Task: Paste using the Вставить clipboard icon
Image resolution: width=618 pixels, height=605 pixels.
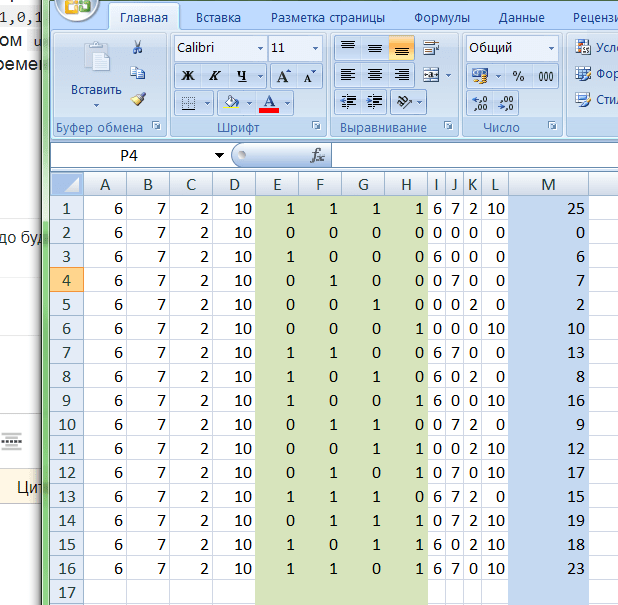Action: pyautogui.click(x=97, y=56)
